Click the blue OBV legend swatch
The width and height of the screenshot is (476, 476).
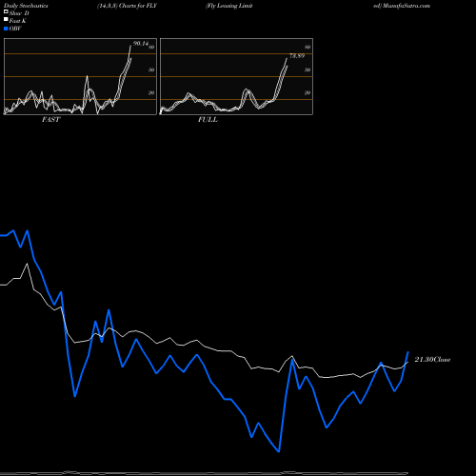[x=6, y=29]
